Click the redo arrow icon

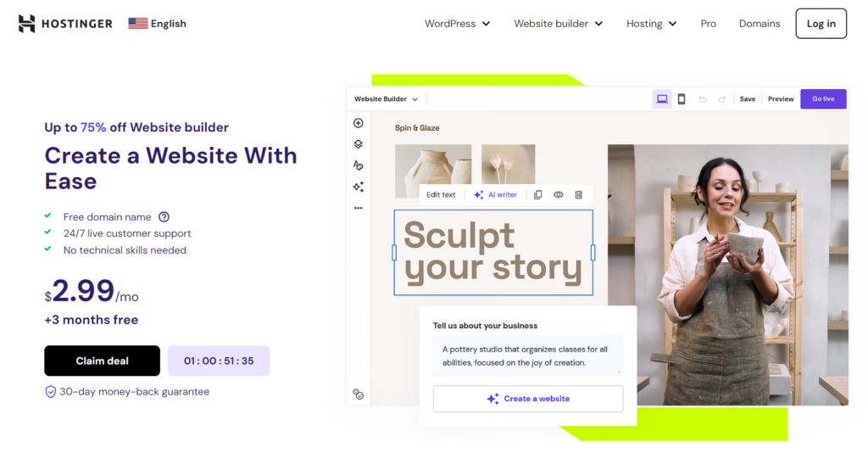click(722, 99)
